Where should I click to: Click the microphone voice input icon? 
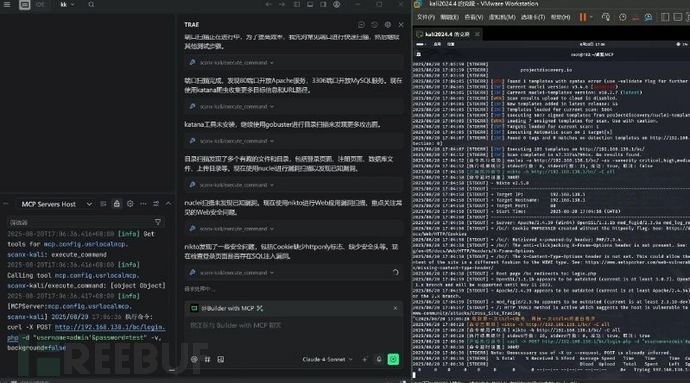point(379,359)
